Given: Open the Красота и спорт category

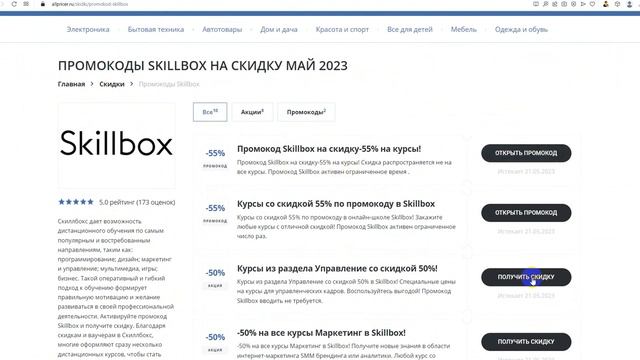Looking at the screenshot, I should coord(342,29).
